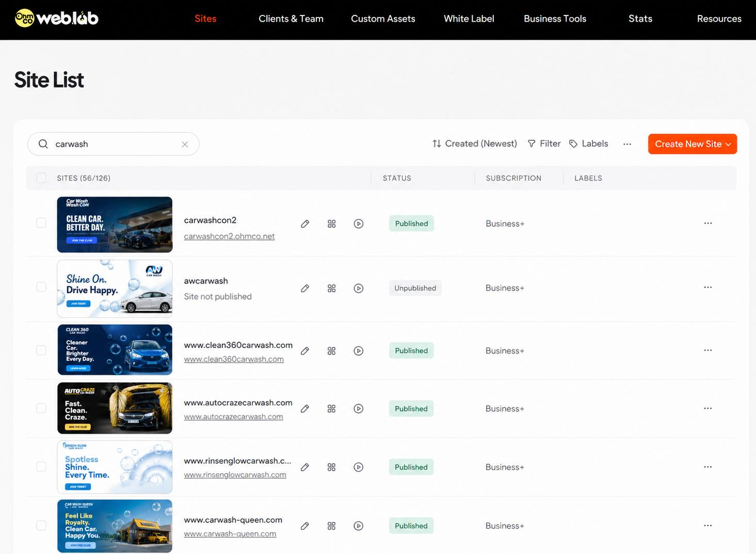Open the Created (Newest) sort dropdown
The image size is (756, 554).
(x=474, y=144)
